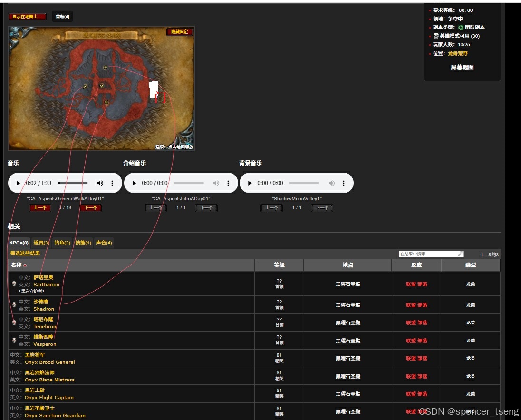Play the CA_AspectsIntroADay01 intro music
The width and height of the screenshot is (521, 420).
tap(134, 183)
